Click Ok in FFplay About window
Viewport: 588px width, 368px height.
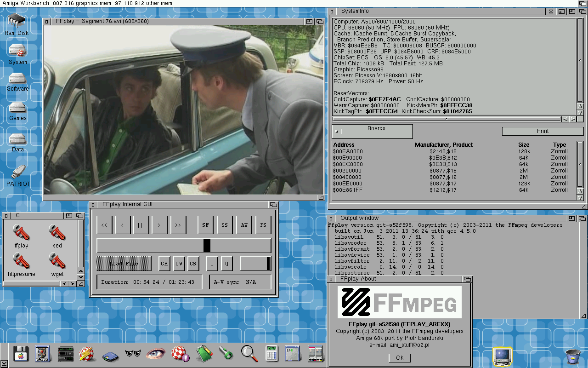tap(399, 358)
